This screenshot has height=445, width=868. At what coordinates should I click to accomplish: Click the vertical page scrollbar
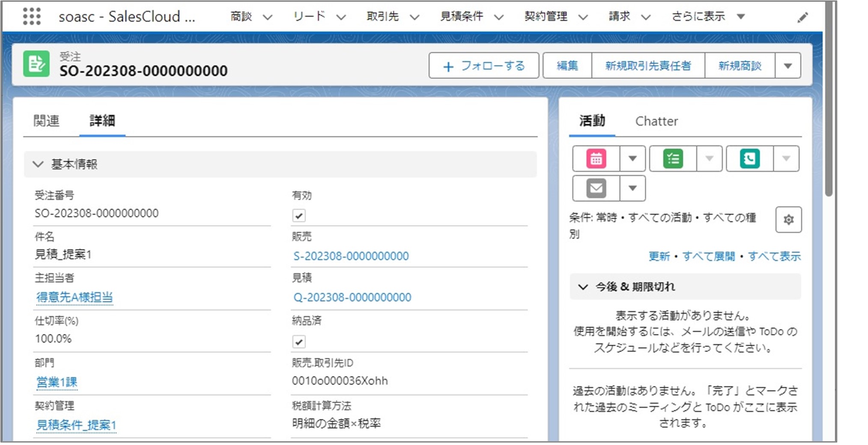point(829,98)
